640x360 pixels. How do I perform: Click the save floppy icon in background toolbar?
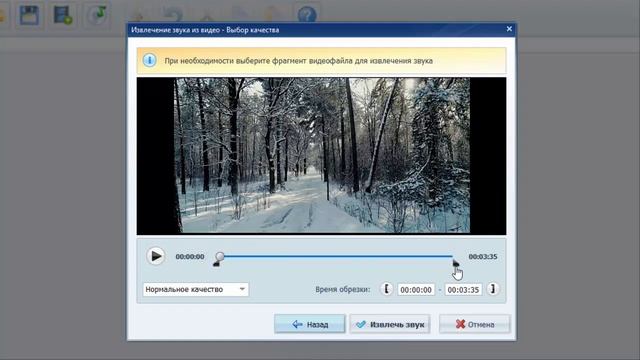[x=29, y=15]
